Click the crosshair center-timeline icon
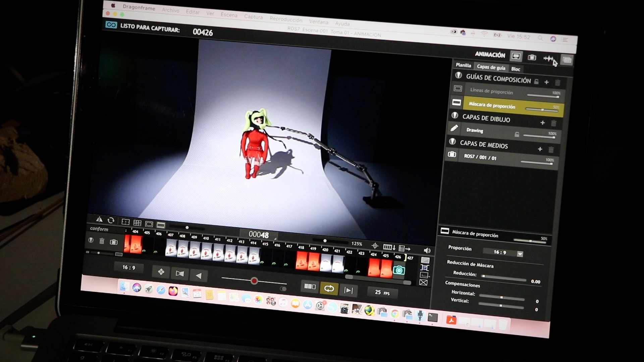Screen dimensions: 644x362 tap(375, 246)
